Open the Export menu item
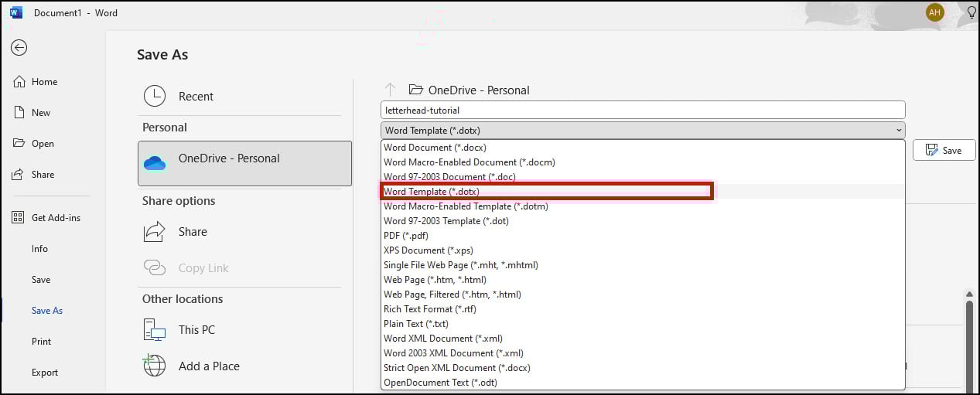980x395 pixels. point(44,373)
